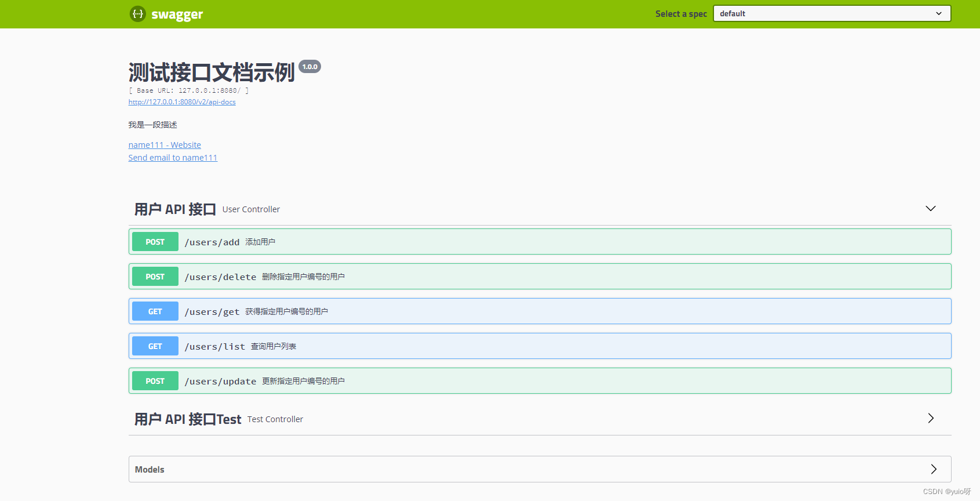The width and height of the screenshot is (980, 501).
Task: Click the Models heading text
Action: click(x=150, y=470)
